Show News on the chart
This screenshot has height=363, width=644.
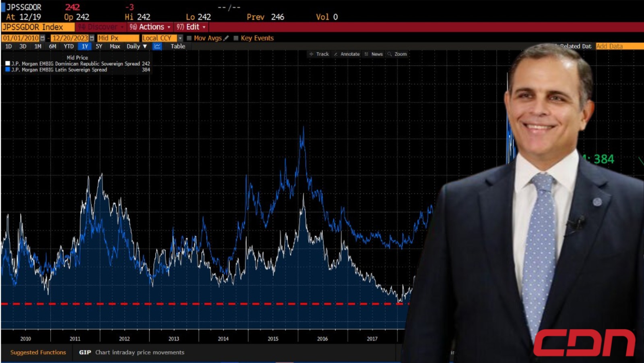(374, 54)
